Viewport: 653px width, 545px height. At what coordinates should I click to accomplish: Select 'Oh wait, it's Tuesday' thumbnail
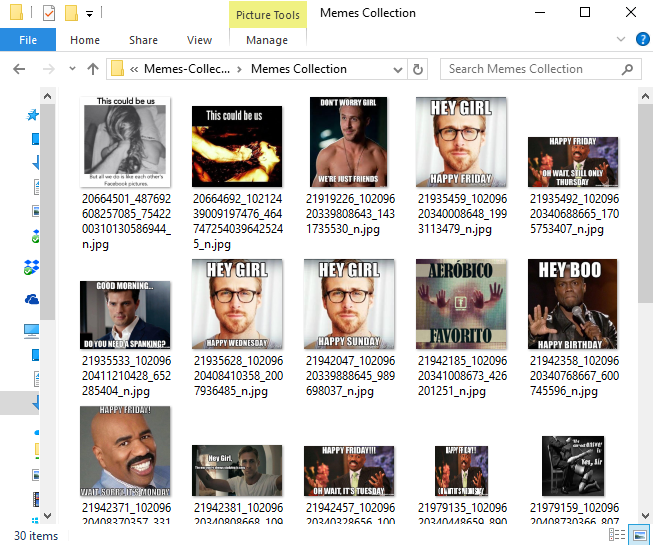(x=349, y=471)
